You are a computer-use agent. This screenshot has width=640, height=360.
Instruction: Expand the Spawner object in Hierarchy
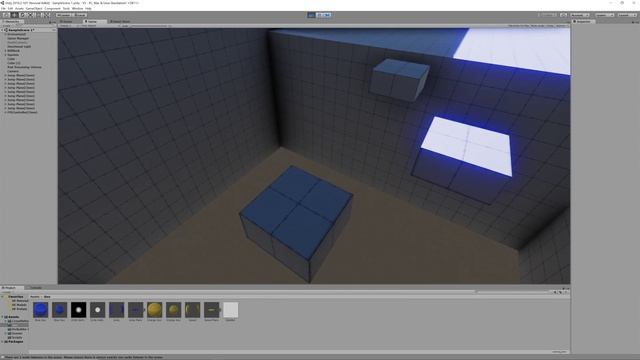5,55
